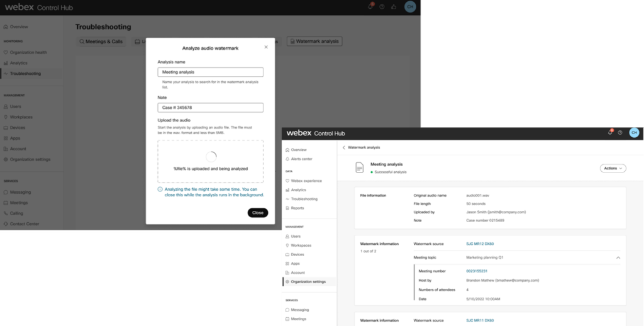Screen dimensions: 644x326
Task: Open Account in the right window sidebar
Action: (295, 273)
